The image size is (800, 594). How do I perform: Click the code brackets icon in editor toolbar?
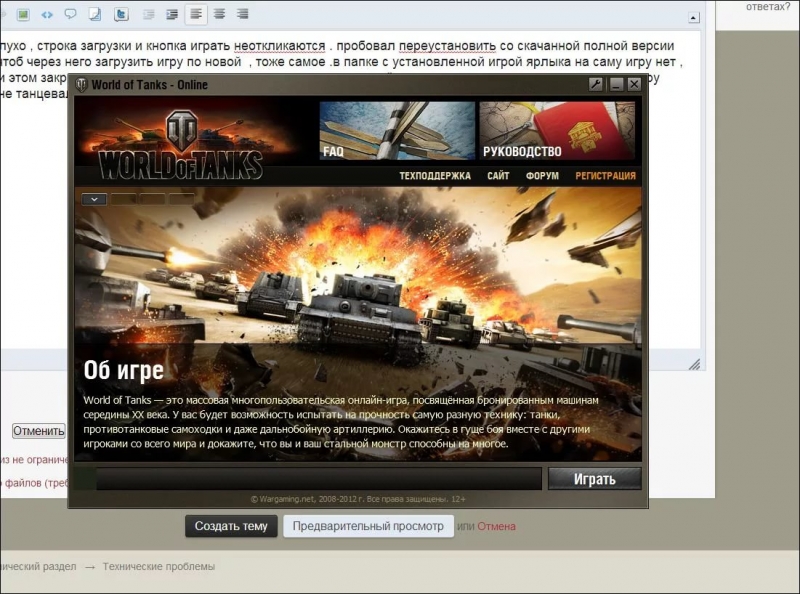47,14
